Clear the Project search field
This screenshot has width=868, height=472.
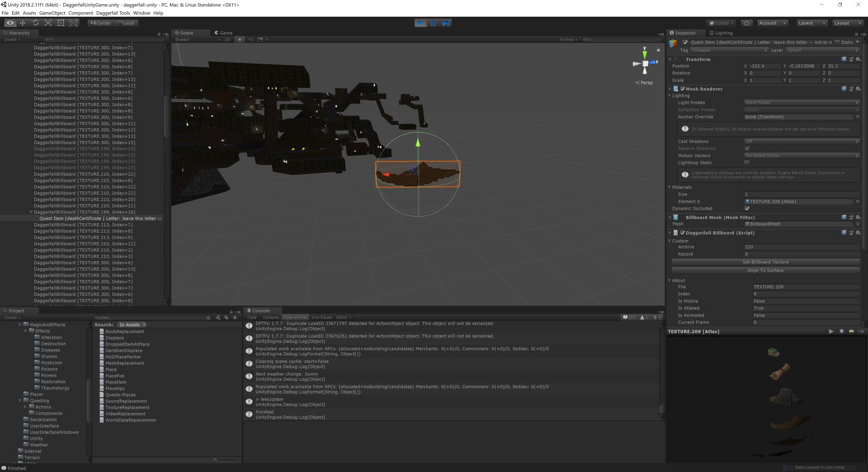208,318
